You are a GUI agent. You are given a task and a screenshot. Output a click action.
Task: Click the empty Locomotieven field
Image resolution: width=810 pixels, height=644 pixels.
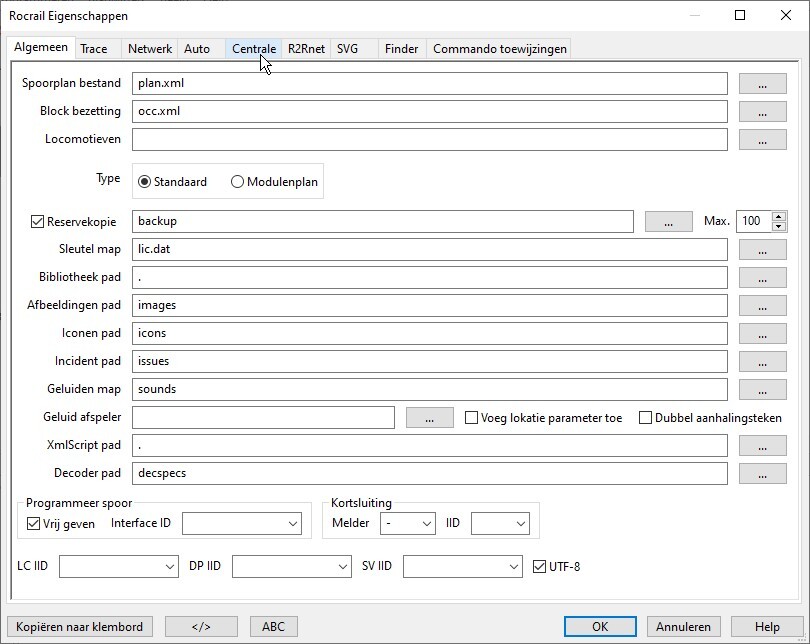(430, 139)
